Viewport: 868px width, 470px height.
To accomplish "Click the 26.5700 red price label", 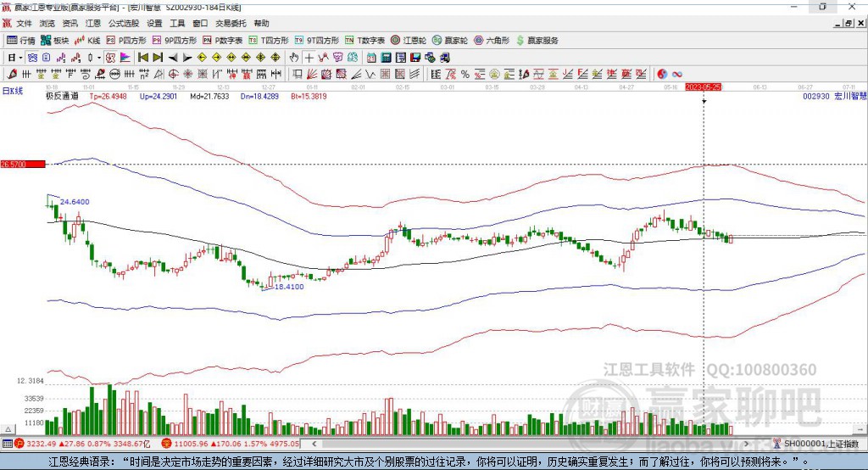I will pos(23,164).
